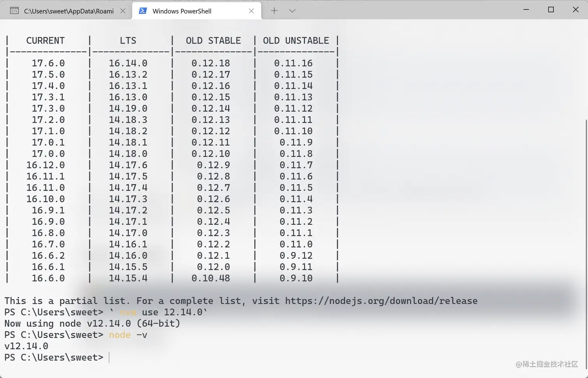Click version 17.0.0 in CURRENT column
The image size is (588, 378).
point(48,154)
